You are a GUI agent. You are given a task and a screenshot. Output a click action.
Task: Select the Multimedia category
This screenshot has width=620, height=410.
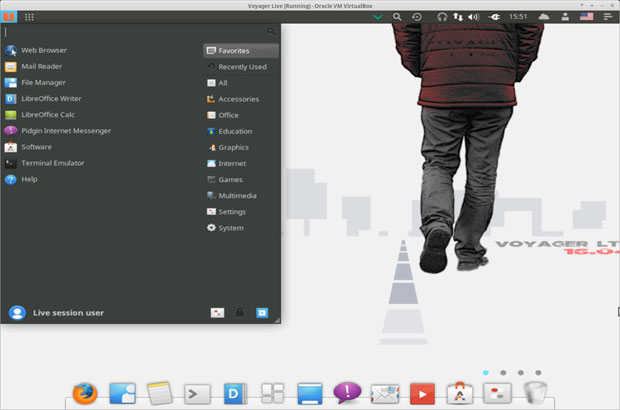point(241,196)
